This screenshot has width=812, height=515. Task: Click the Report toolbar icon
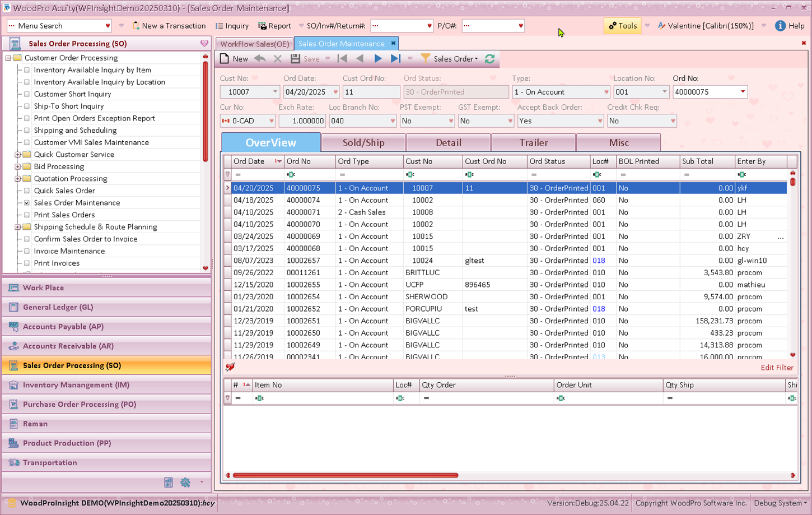262,26
